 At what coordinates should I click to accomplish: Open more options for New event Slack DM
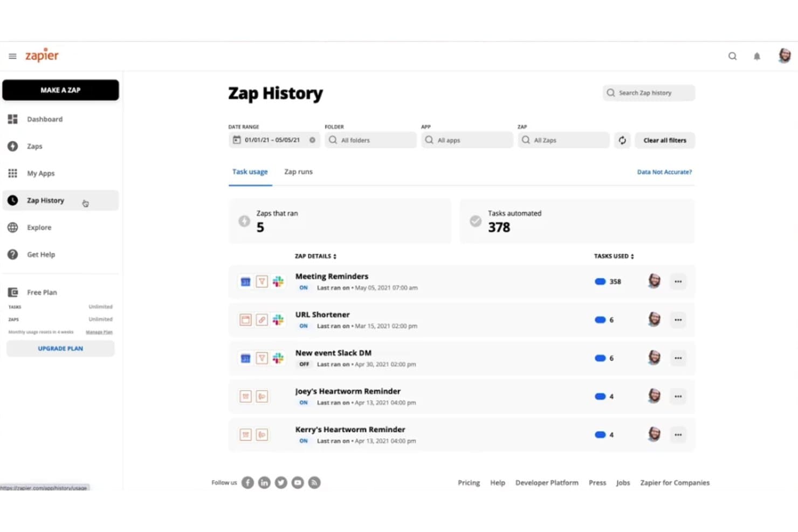click(678, 358)
